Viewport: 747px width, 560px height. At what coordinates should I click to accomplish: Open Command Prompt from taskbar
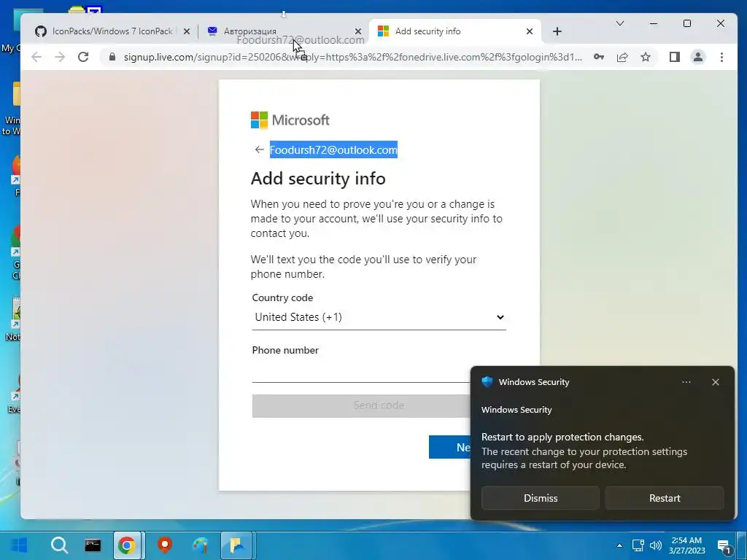pos(93,545)
